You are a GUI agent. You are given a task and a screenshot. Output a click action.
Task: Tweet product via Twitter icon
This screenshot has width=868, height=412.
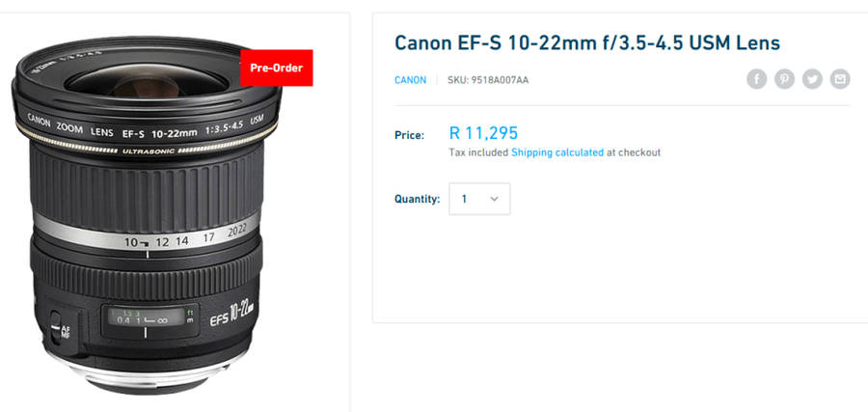(x=812, y=79)
